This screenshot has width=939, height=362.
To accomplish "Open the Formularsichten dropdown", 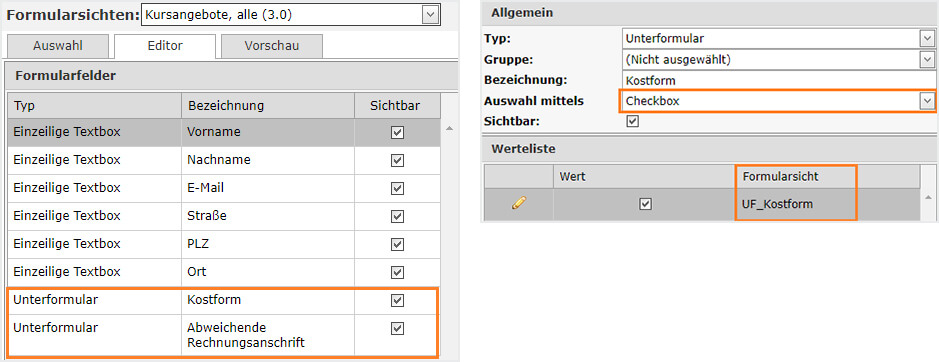I will point(430,15).
